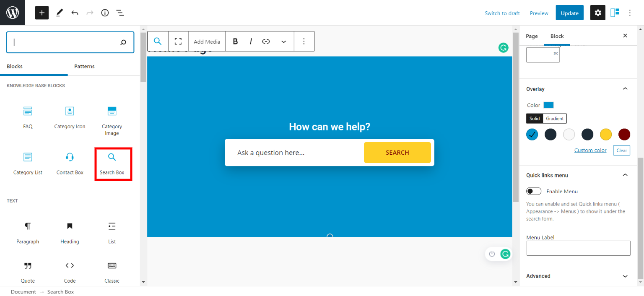The image size is (644, 296).
Task: Select the Contact Box block
Action: tap(70, 163)
